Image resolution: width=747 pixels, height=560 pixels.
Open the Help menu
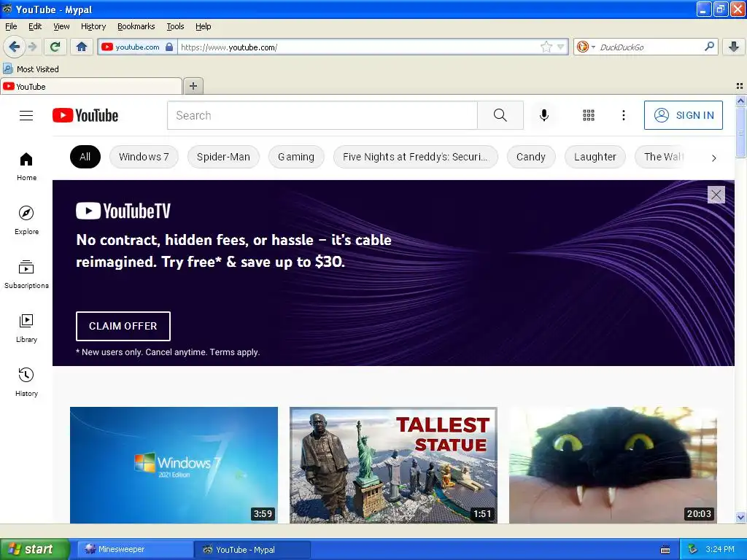coord(204,26)
